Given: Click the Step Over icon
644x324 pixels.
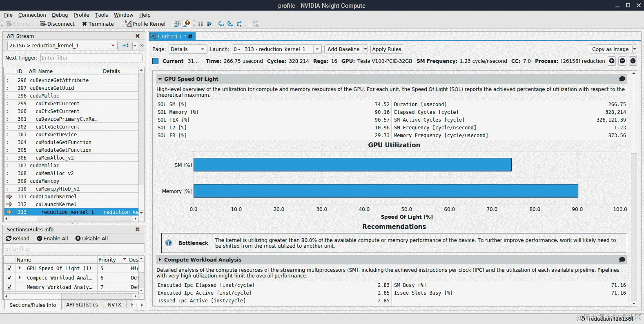Looking at the screenshot, I should click(x=230, y=24).
